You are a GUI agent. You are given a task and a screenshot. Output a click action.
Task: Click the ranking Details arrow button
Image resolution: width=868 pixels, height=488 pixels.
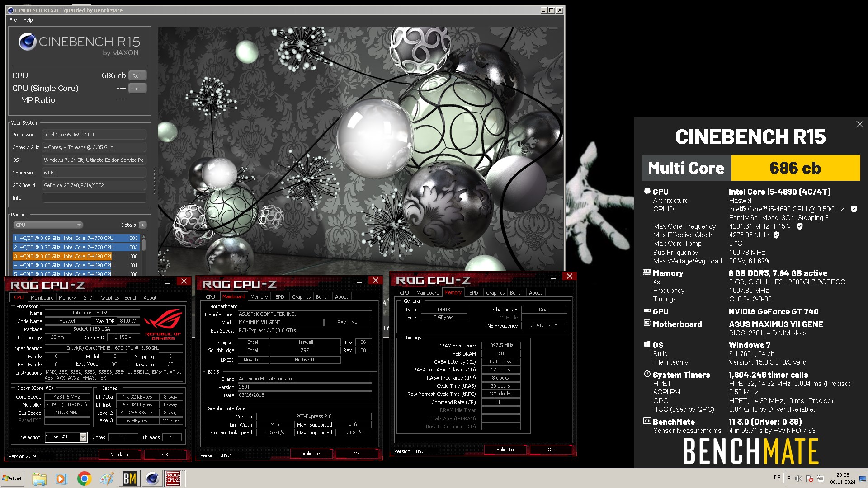142,225
